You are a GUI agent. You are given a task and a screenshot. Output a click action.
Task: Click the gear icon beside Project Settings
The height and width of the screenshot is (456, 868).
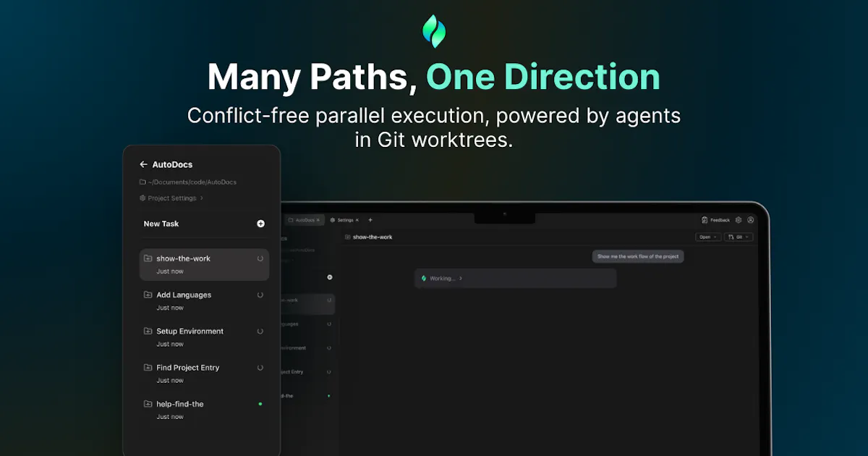pyautogui.click(x=142, y=198)
